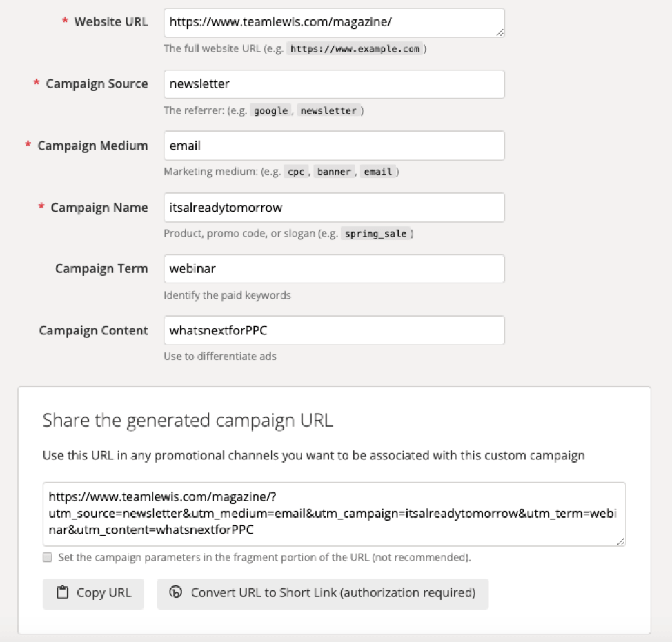Click the generated campaign URL textarea
Screen dimensions: 672x642
coord(334,514)
